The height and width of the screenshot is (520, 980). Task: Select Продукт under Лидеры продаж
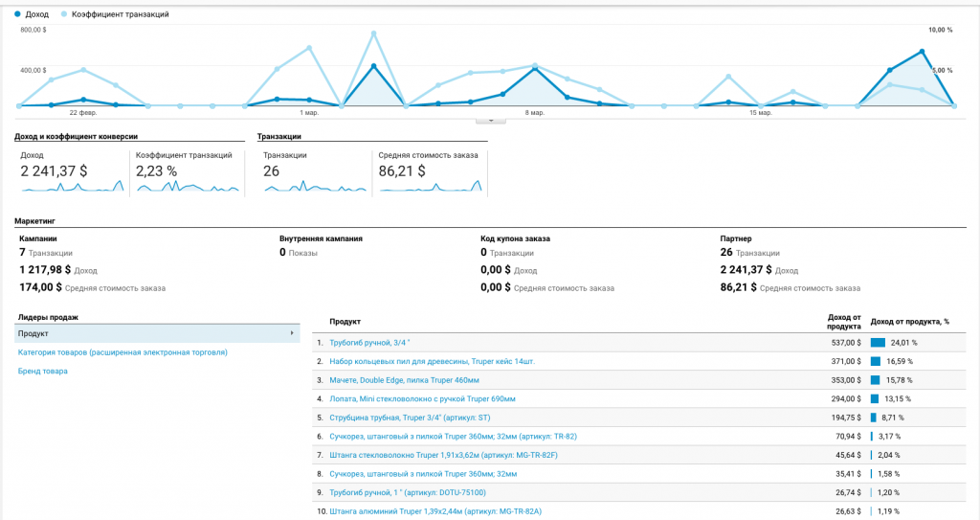coord(33,333)
